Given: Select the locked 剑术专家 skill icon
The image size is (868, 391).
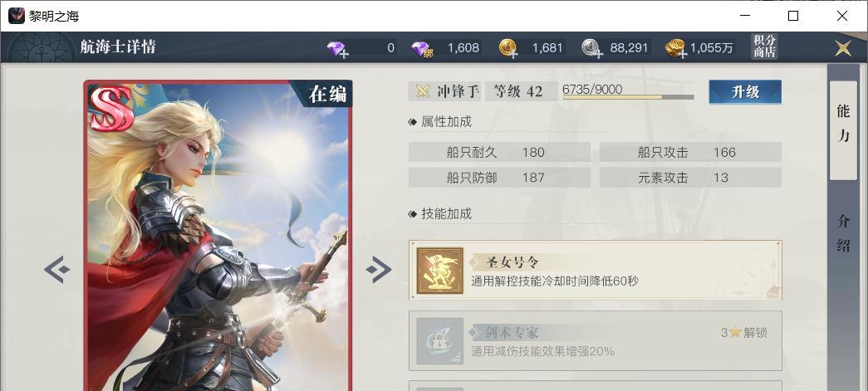Looking at the screenshot, I should tap(439, 340).
